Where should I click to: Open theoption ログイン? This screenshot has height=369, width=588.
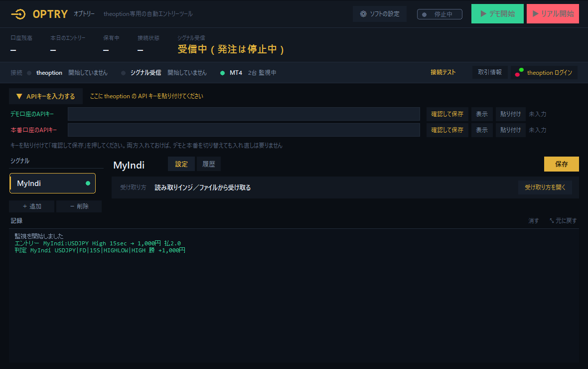pyautogui.click(x=544, y=72)
